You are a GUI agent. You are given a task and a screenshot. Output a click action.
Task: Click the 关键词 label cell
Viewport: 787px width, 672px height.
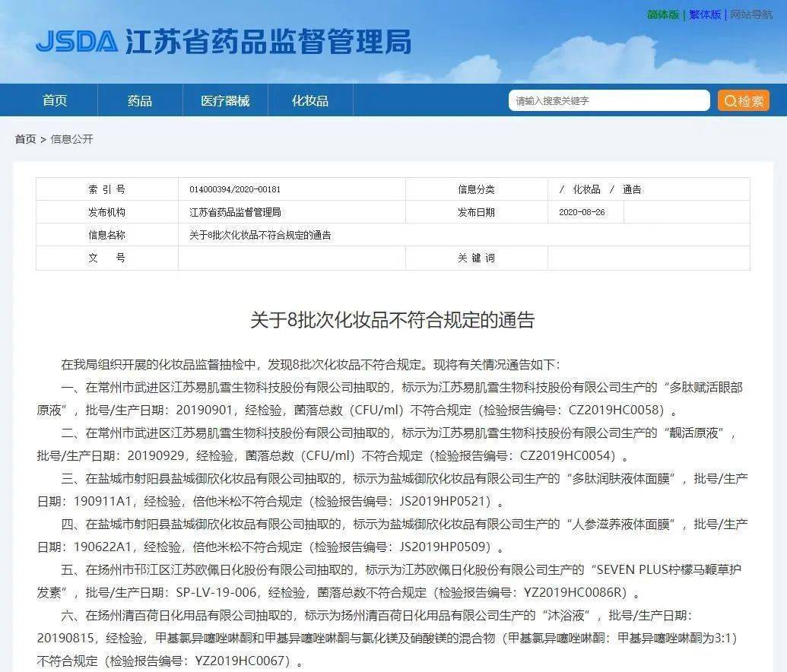coord(476,258)
